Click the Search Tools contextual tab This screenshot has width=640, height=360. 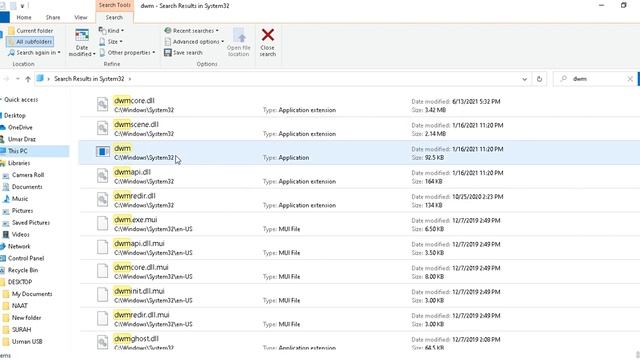115,5
